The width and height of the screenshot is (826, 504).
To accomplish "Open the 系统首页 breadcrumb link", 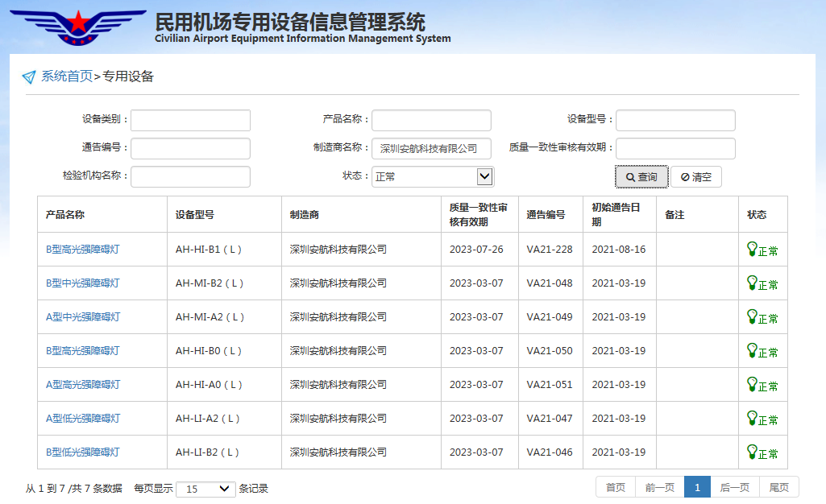I will pyautogui.click(x=67, y=77).
